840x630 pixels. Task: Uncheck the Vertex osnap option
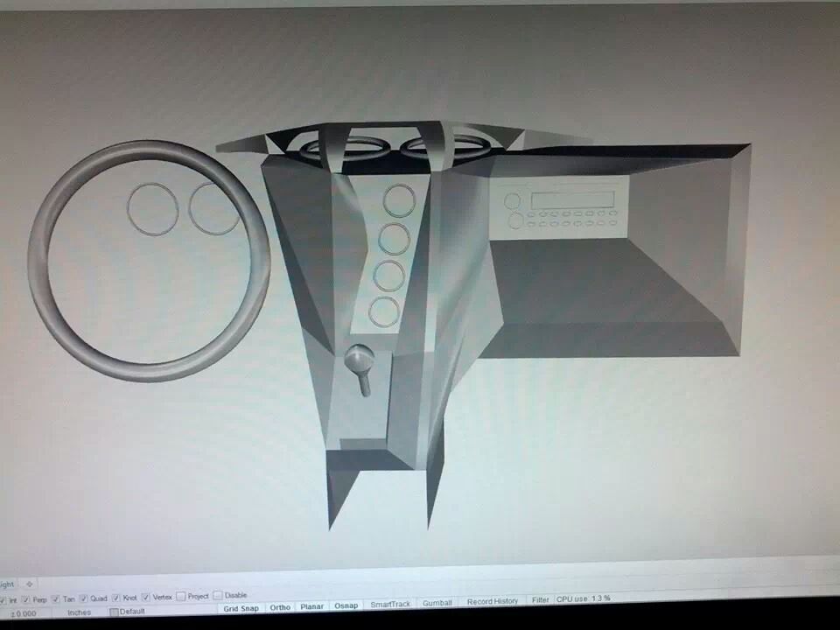point(146,597)
